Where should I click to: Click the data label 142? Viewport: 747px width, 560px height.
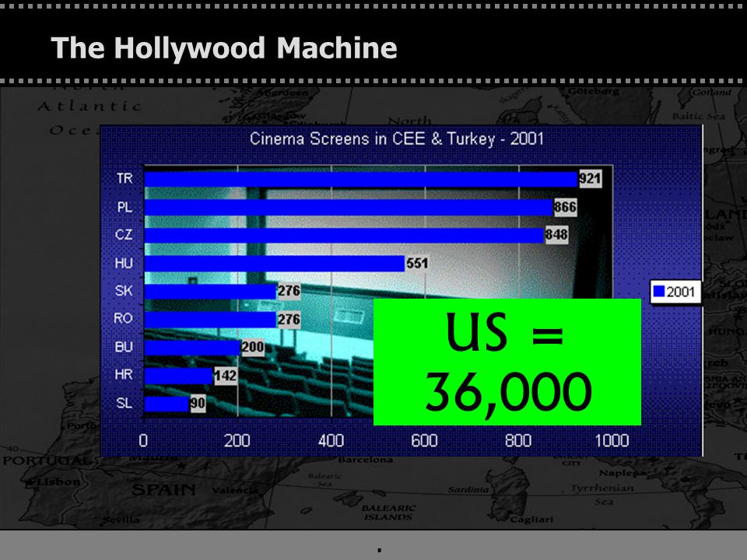pyautogui.click(x=225, y=376)
